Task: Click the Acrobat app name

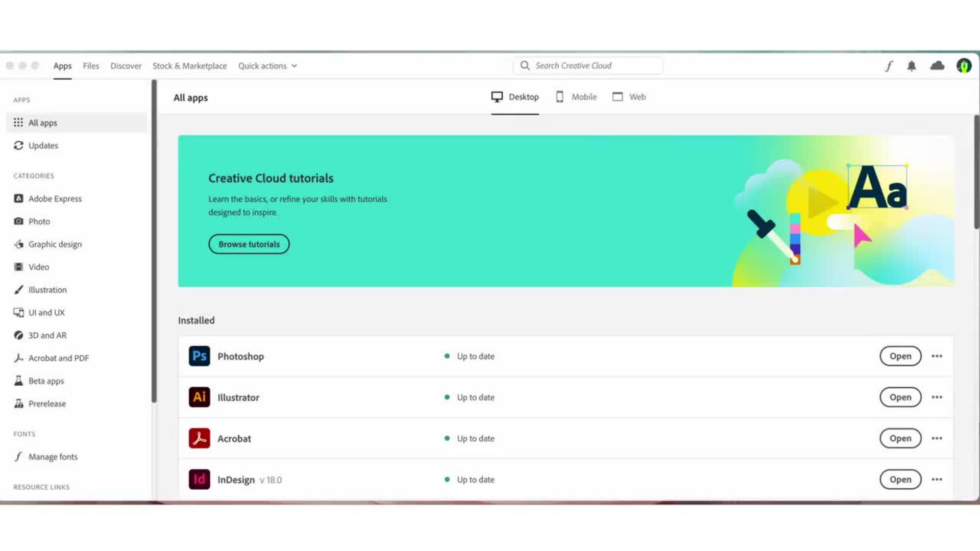Action: tap(234, 438)
